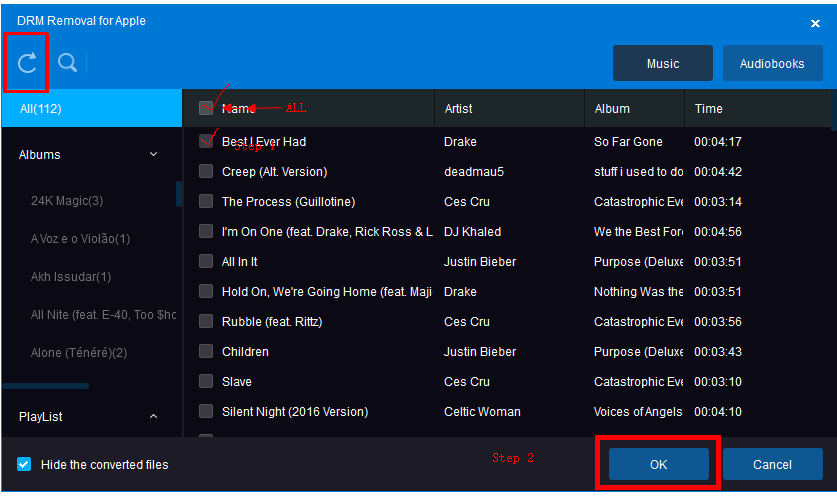Switch to the Music tab
Viewport: 837px width, 496px height.
(x=662, y=64)
